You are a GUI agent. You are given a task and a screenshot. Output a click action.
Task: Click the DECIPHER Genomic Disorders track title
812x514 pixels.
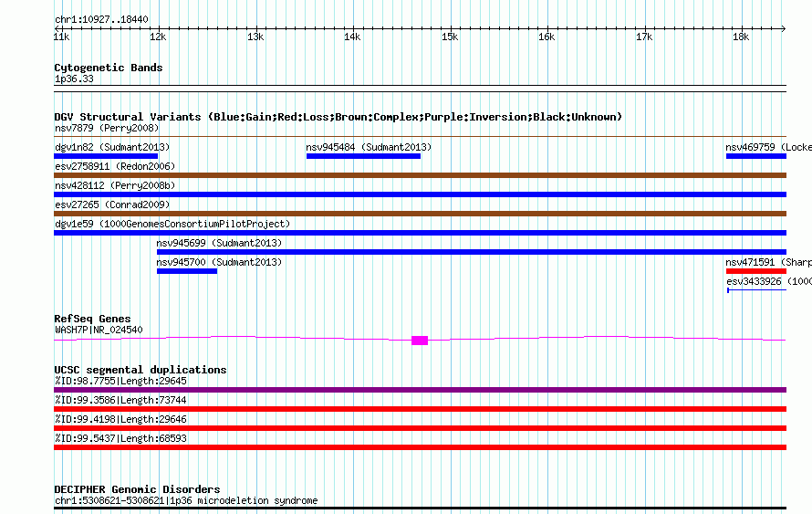coord(137,489)
